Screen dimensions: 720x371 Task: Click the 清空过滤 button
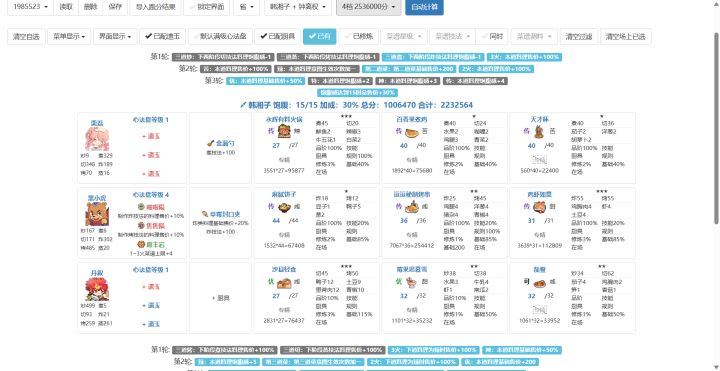(x=579, y=37)
